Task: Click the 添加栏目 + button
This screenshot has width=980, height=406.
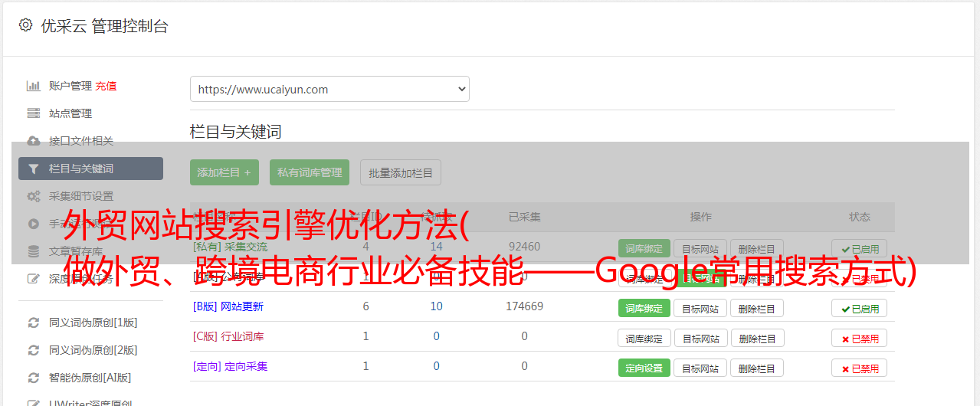Action: (x=225, y=172)
